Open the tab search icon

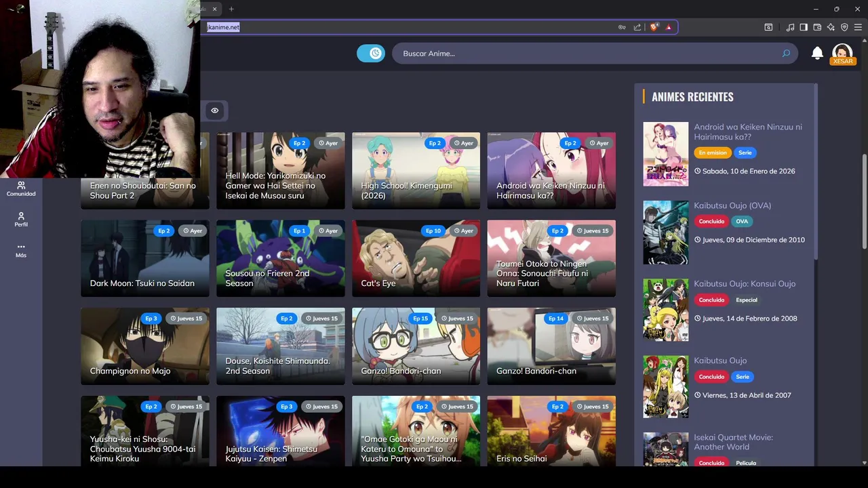pyautogui.click(x=768, y=27)
